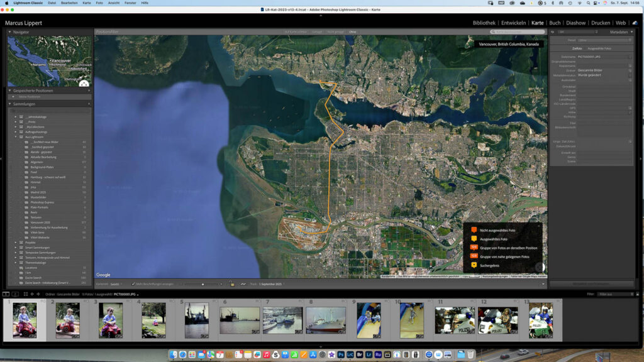Click the map search input field

click(518, 32)
